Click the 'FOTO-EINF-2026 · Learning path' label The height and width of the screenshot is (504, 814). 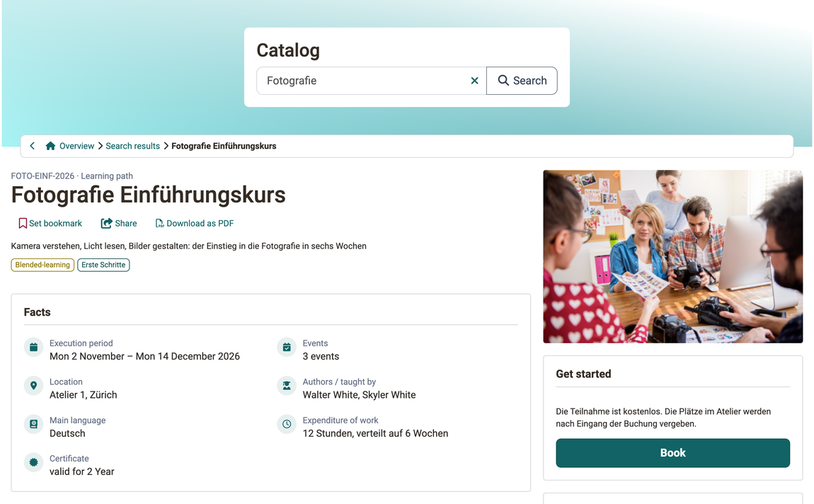[x=72, y=176]
